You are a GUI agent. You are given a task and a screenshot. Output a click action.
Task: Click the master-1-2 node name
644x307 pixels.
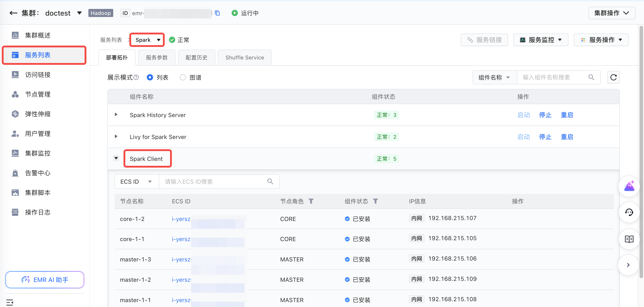[x=136, y=280]
